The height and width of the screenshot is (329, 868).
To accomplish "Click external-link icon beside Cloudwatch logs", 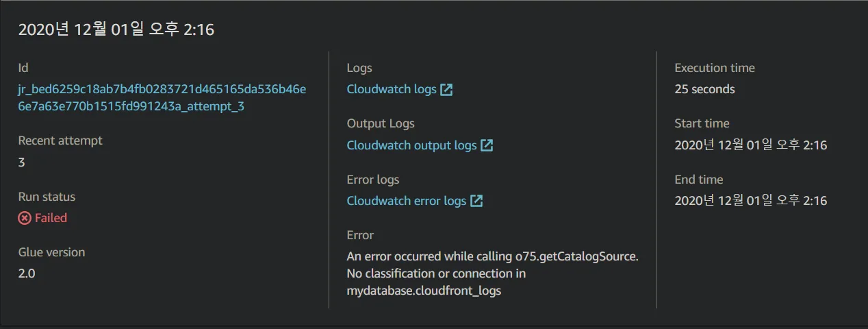I will coord(446,89).
